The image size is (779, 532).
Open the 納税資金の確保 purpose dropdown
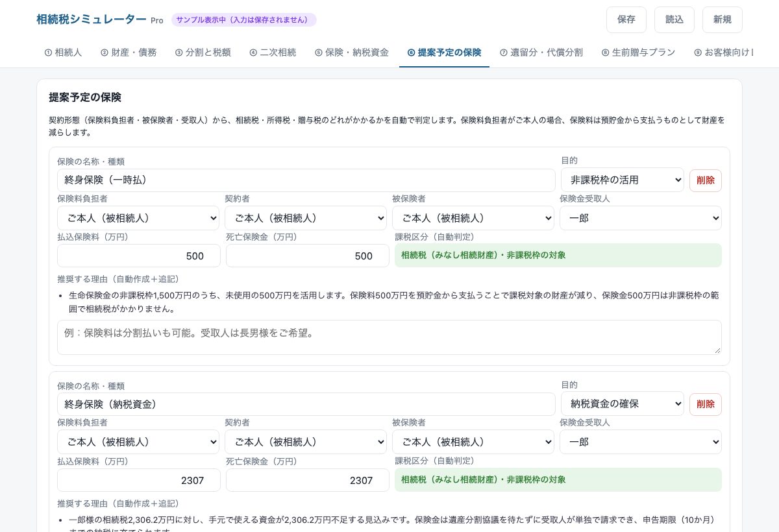point(623,404)
